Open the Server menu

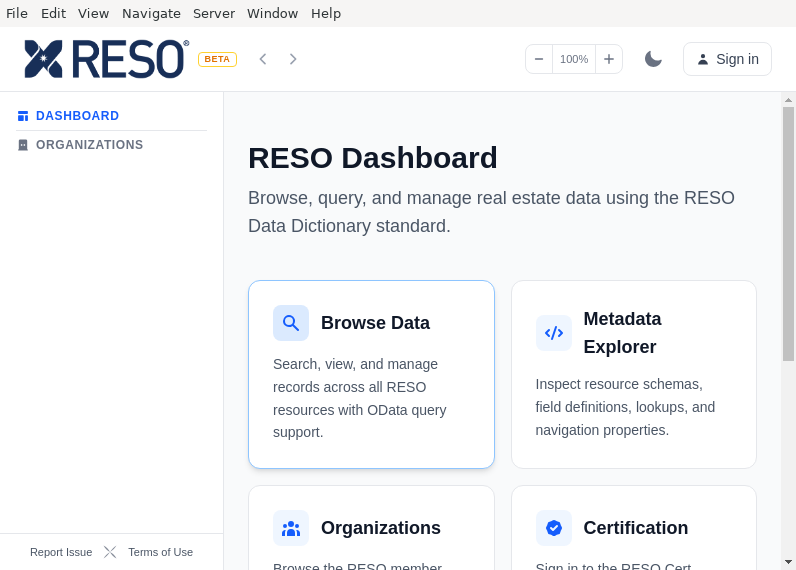click(214, 13)
